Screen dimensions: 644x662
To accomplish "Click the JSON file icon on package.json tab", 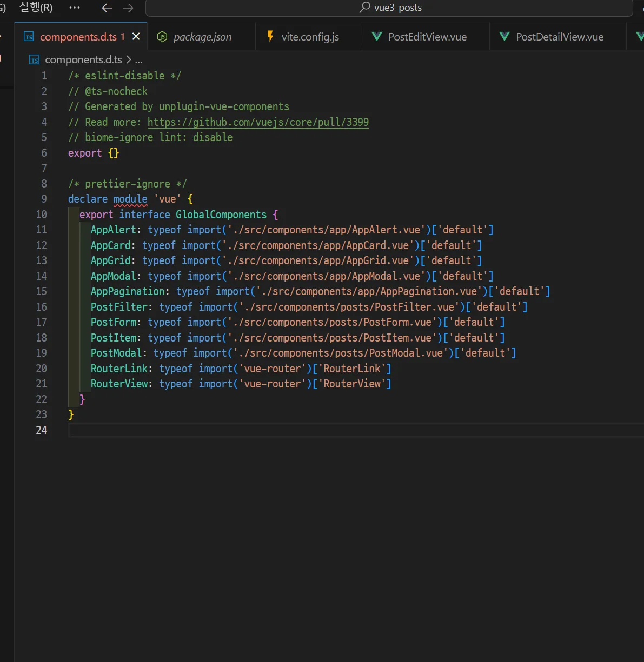I will click(x=162, y=37).
